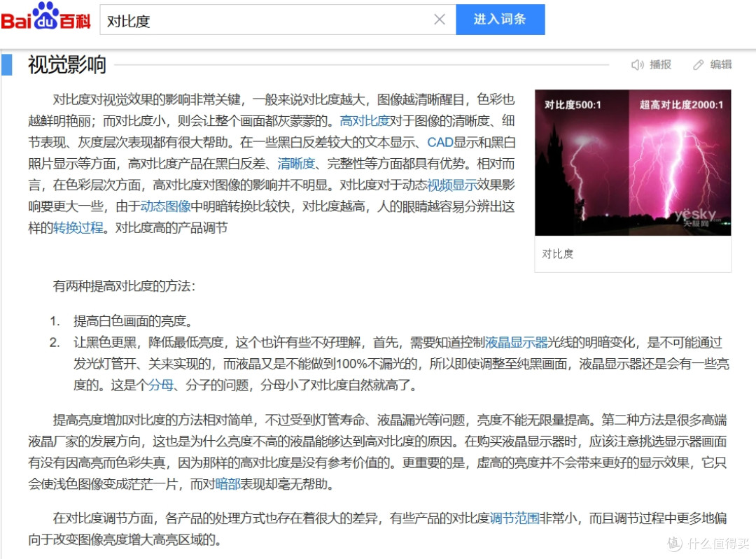756x559 pixels.
Task: Open the 清晰度 link
Action: click(296, 164)
